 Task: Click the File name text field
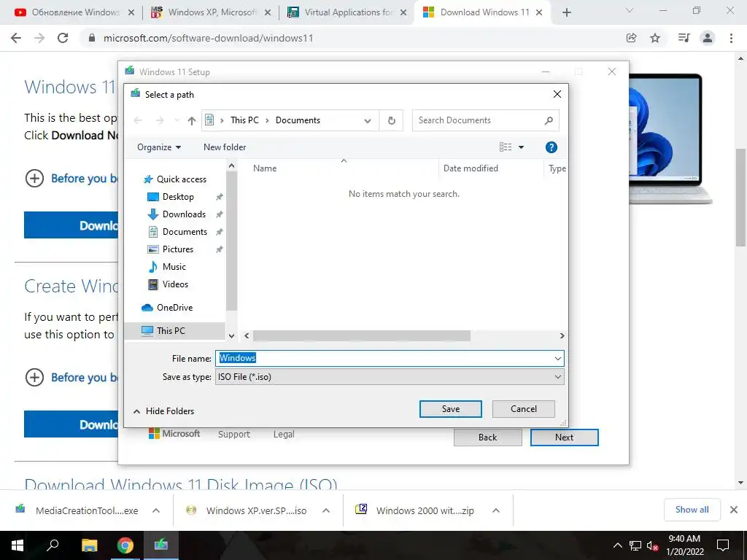click(x=384, y=358)
